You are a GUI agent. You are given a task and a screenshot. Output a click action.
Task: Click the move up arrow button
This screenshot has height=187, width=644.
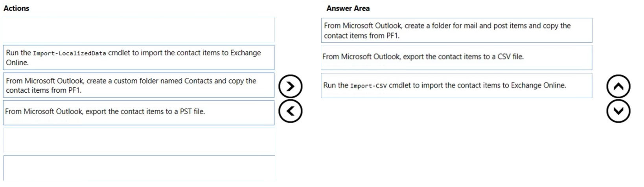tap(618, 86)
